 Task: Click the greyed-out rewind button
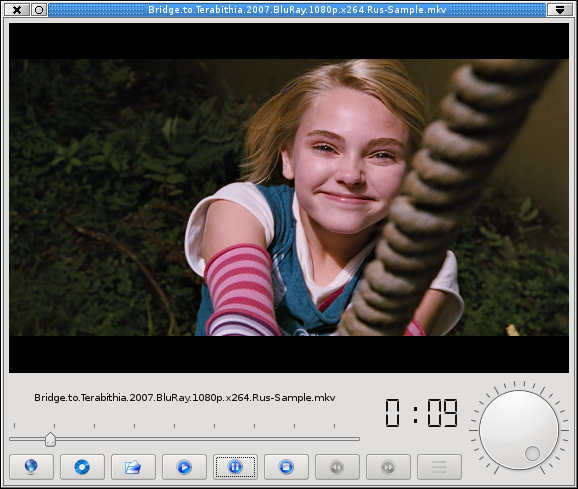point(337,467)
